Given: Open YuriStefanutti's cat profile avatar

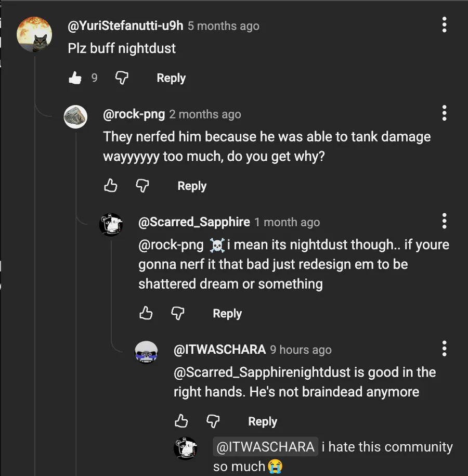Looking at the screenshot, I should (34, 34).
